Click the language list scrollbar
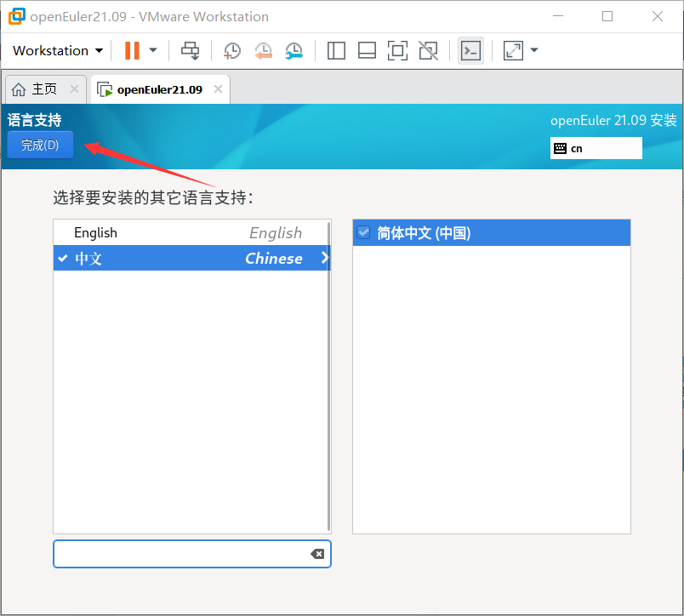This screenshot has width=684, height=616. [x=329, y=376]
